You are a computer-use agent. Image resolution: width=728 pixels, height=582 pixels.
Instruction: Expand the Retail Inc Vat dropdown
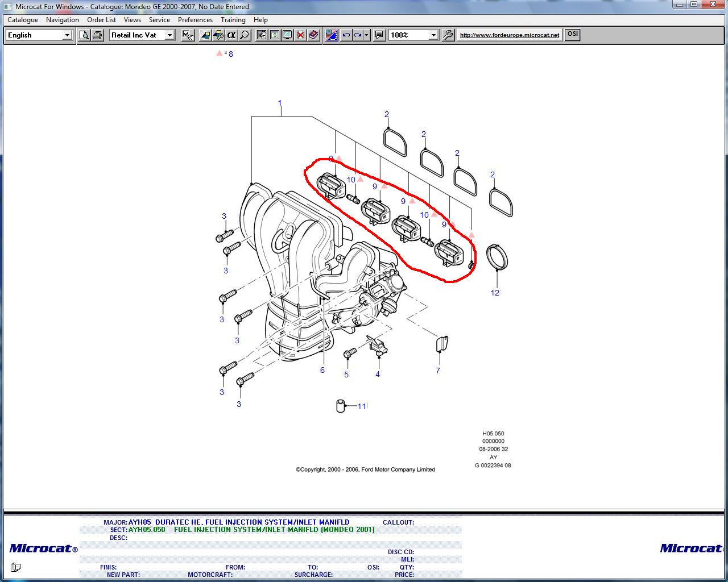pos(169,35)
